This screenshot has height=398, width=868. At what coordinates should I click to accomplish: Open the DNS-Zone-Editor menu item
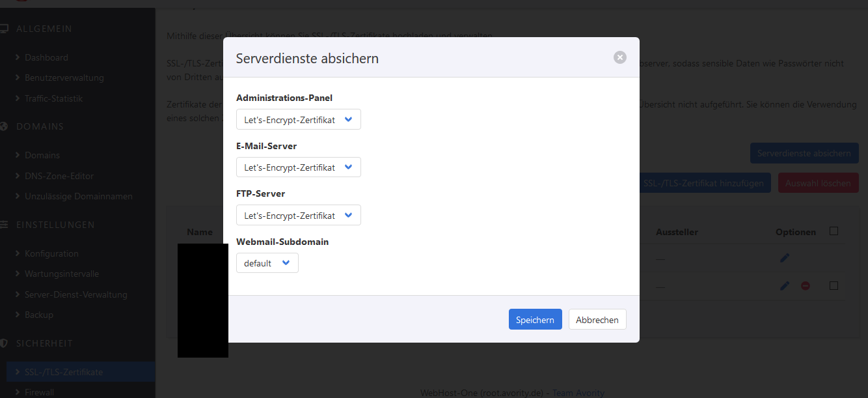59,176
